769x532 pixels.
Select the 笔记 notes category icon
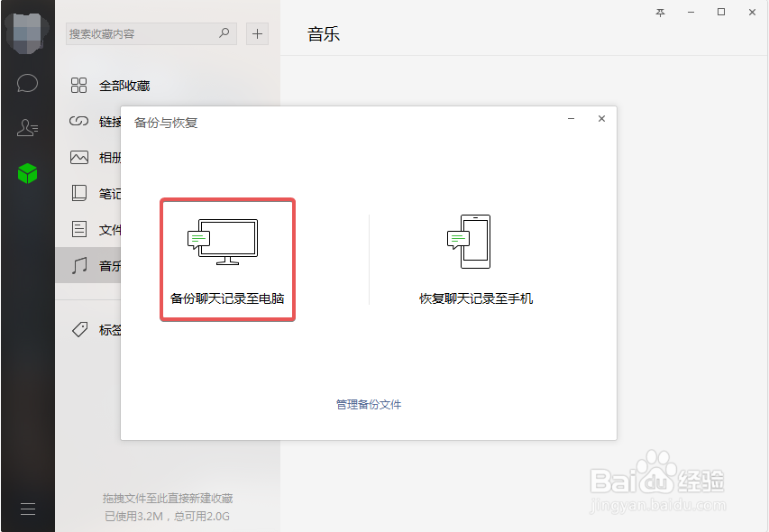pos(79,193)
